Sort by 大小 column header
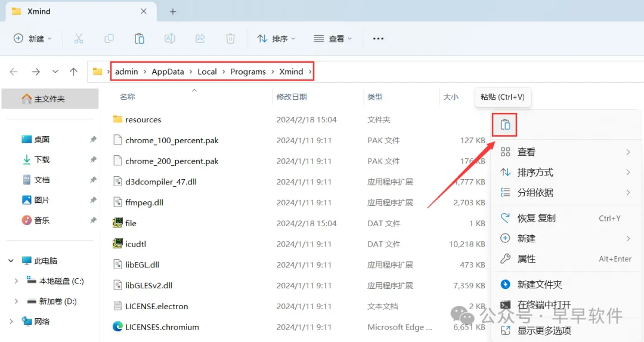This screenshot has height=342, width=644. pos(451,97)
